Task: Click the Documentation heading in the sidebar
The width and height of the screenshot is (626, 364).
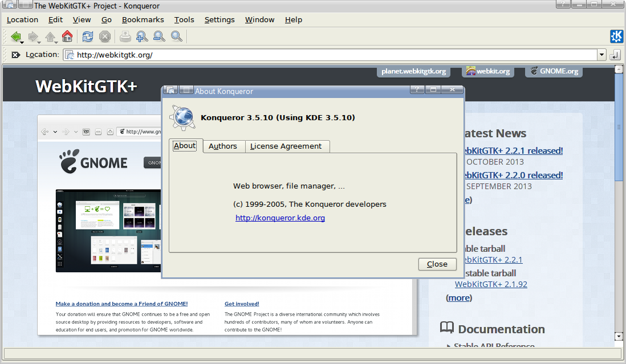Action: point(502,329)
